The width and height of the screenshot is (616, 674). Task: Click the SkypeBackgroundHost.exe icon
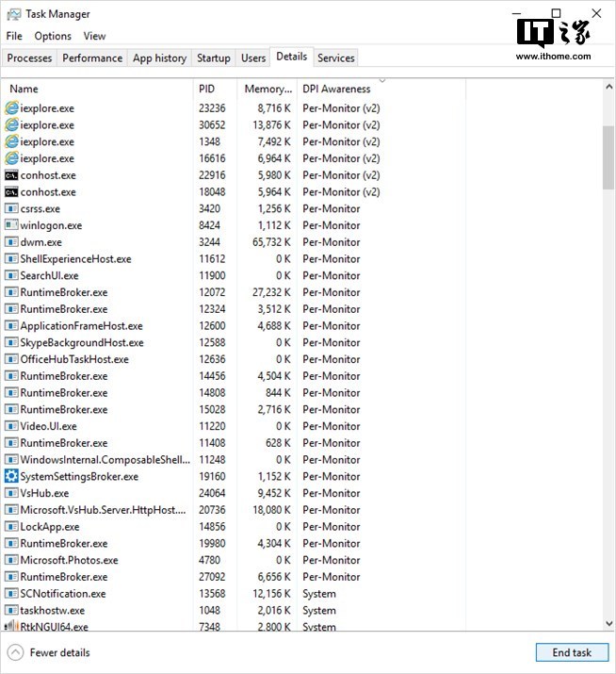point(11,342)
